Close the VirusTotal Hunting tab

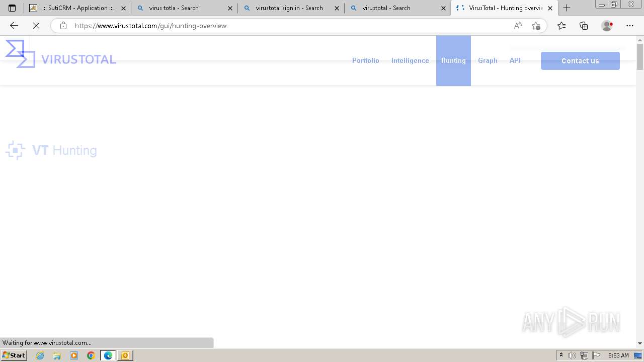[x=550, y=8]
